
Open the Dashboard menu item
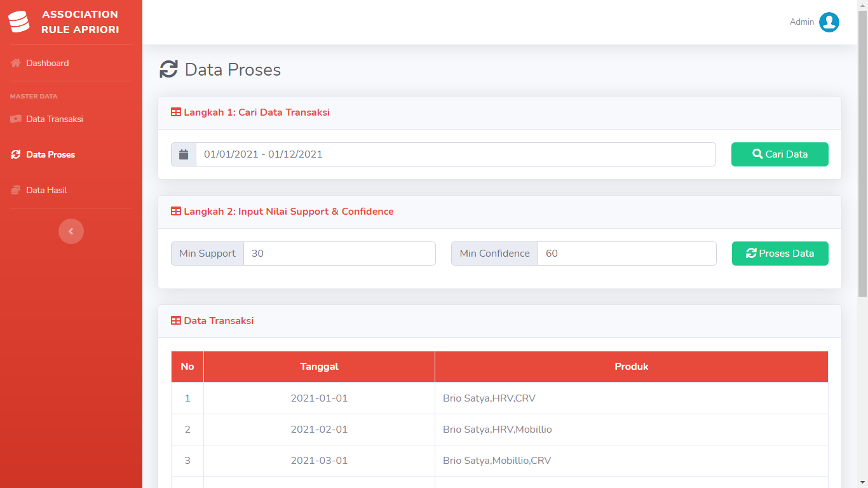[x=71, y=63]
